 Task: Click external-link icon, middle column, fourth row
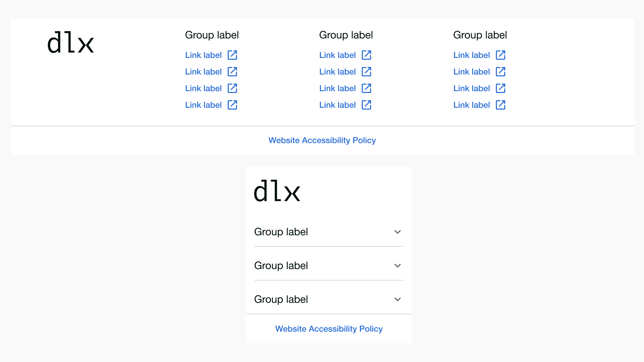pyautogui.click(x=366, y=105)
